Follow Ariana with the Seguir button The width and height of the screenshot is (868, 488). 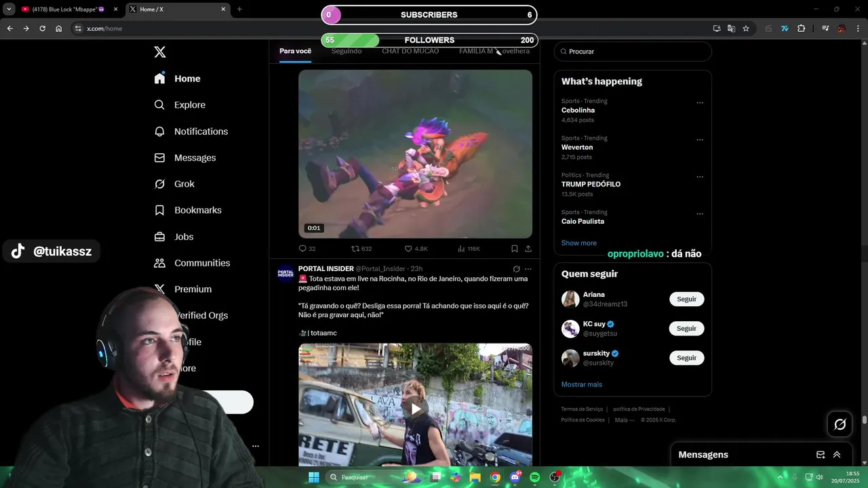coord(686,299)
